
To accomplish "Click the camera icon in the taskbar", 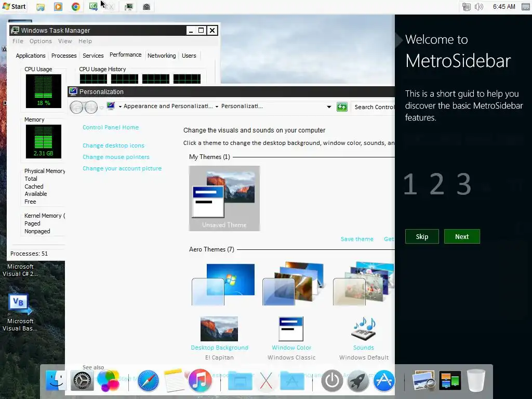I will (146, 7).
